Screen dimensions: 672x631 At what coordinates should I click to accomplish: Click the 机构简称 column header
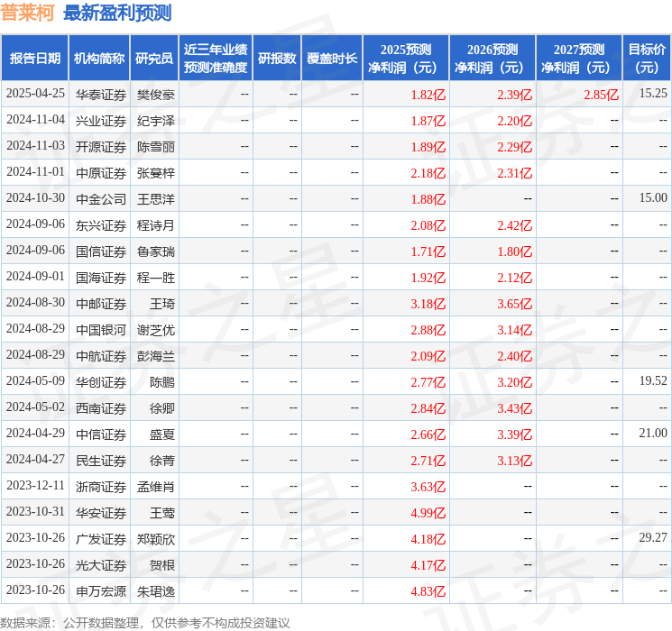[x=99, y=59]
